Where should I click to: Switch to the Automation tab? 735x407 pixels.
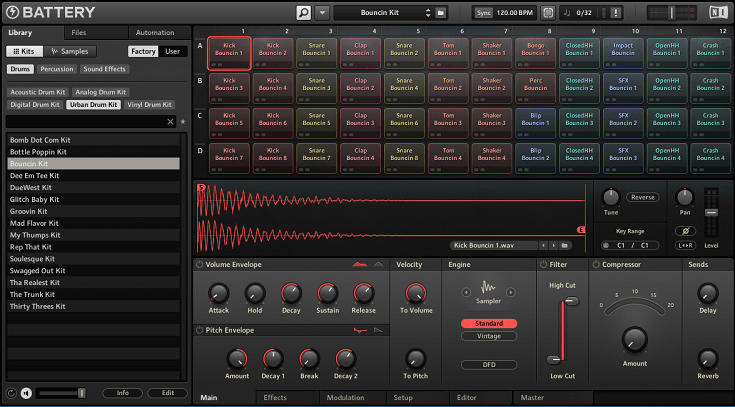pos(155,32)
